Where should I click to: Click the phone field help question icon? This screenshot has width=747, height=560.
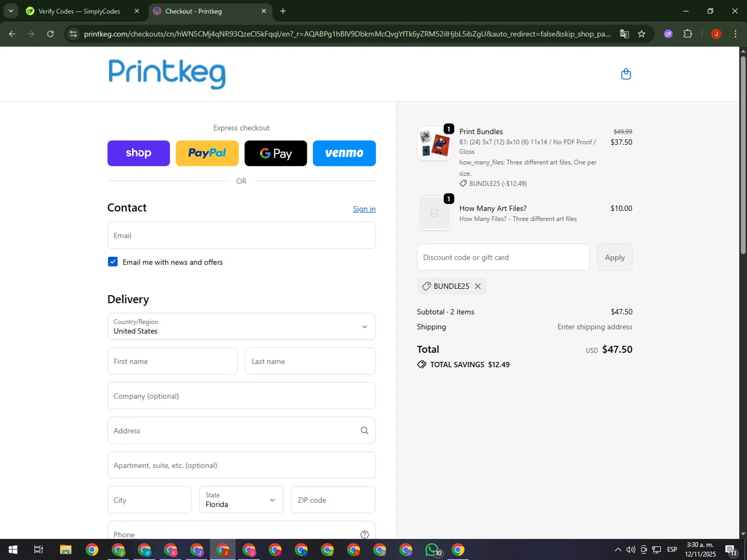click(x=365, y=534)
